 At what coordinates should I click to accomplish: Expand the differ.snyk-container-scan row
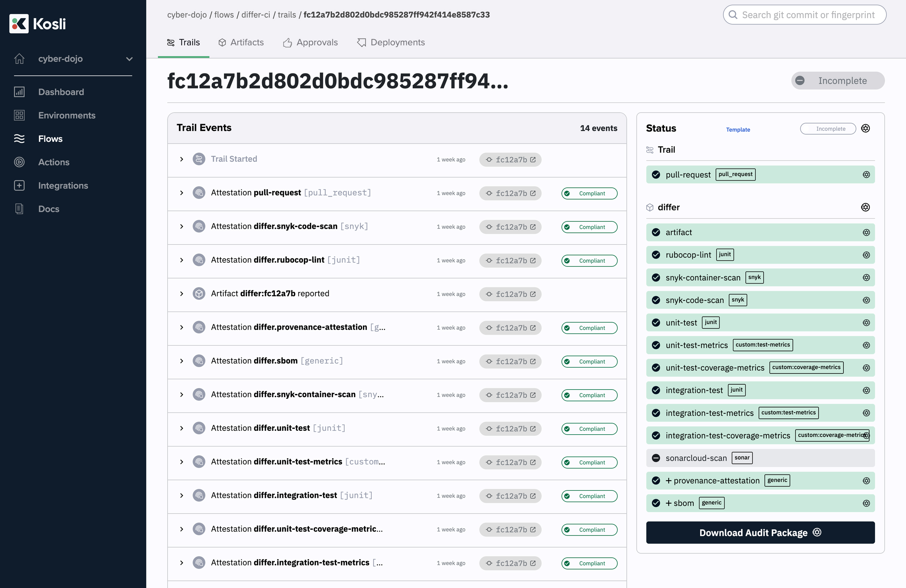tap(181, 395)
